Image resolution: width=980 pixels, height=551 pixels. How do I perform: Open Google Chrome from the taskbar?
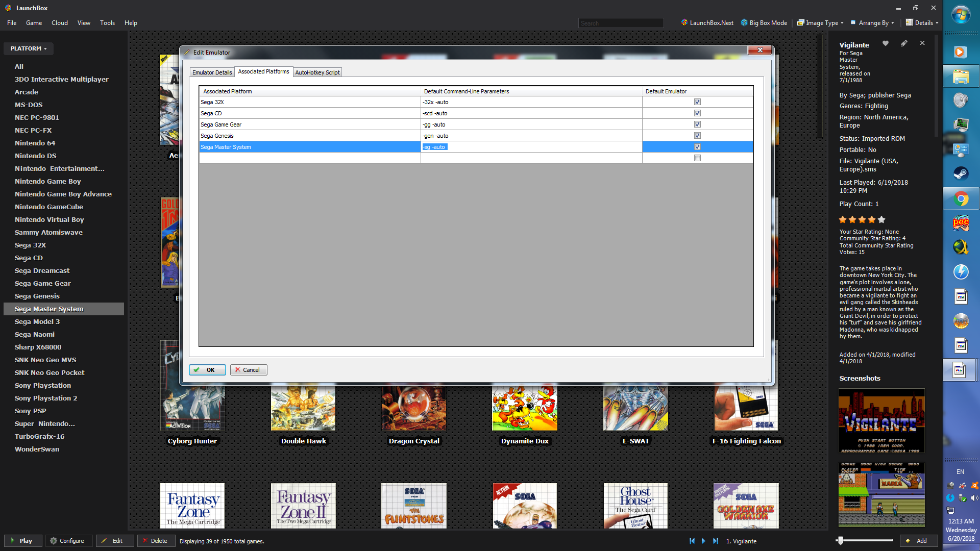pos(961,198)
